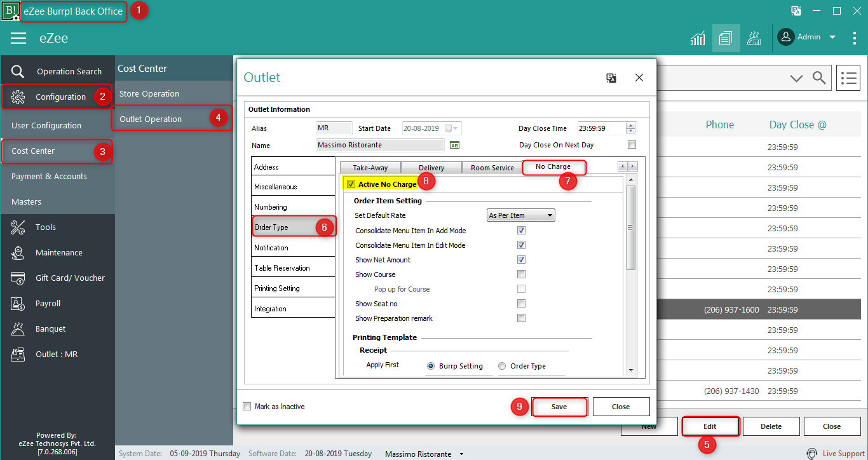Check Day Close On Next Day
The width and height of the screenshot is (868, 460).
coord(632,145)
